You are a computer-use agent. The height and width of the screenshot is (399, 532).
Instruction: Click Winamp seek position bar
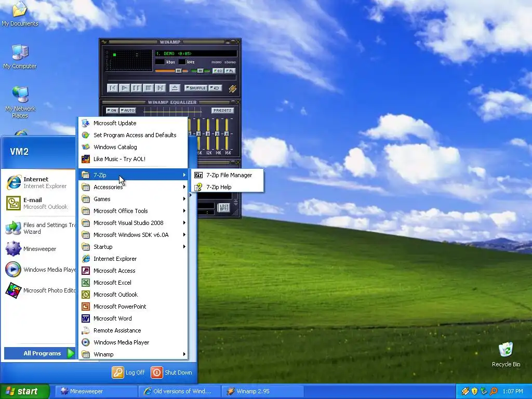(171, 79)
